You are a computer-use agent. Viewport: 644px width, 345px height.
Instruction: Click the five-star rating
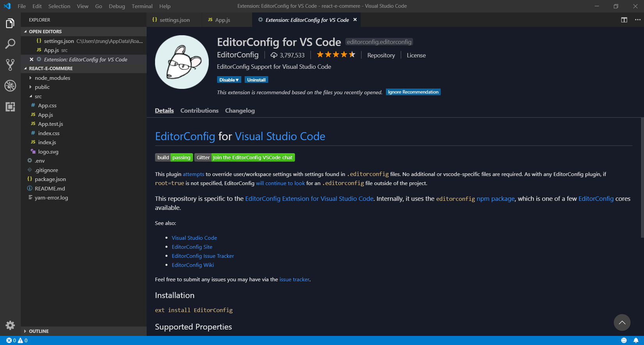pyautogui.click(x=336, y=55)
